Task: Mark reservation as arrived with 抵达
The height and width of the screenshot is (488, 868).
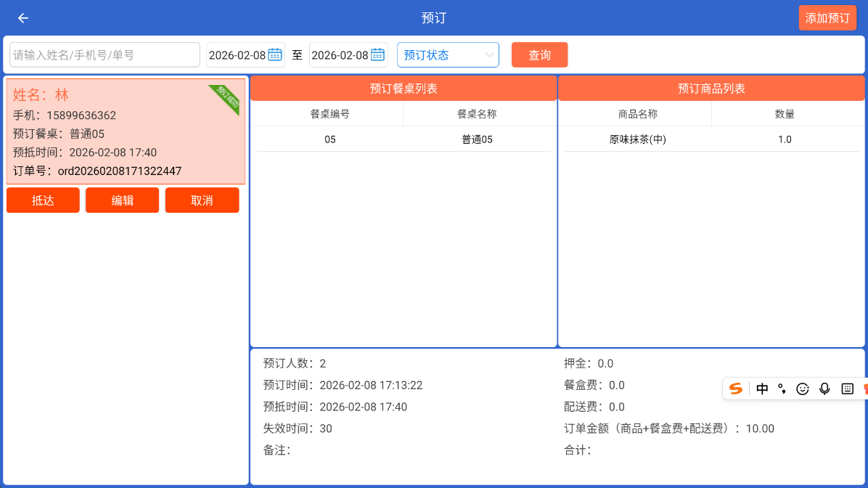Action: (x=43, y=200)
